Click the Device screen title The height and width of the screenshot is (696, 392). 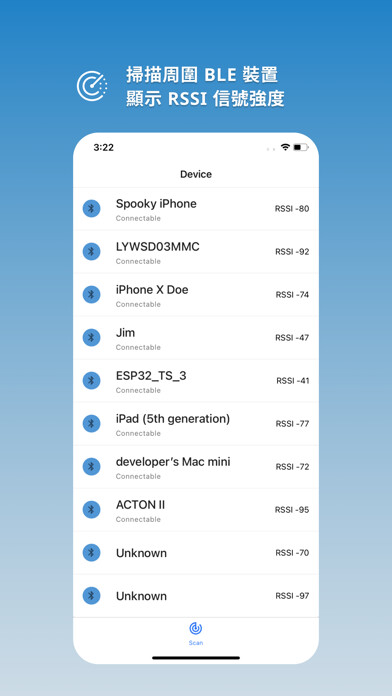[x=196, y=174]
